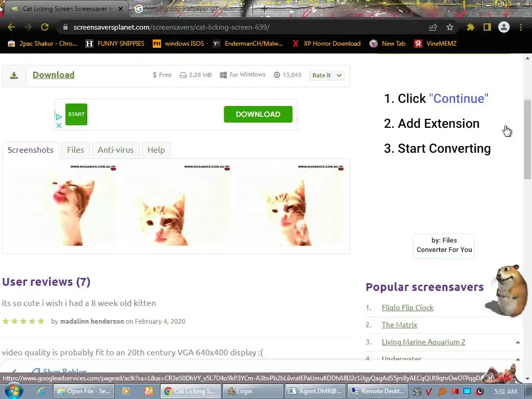Click the red V tray icon
Viewport: 532px width, 399px height.
(x=429, y=392)
